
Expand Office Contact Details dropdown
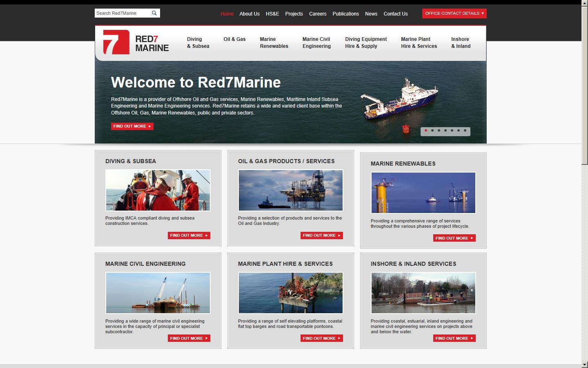pyautogui.click(x=454, y=13)
